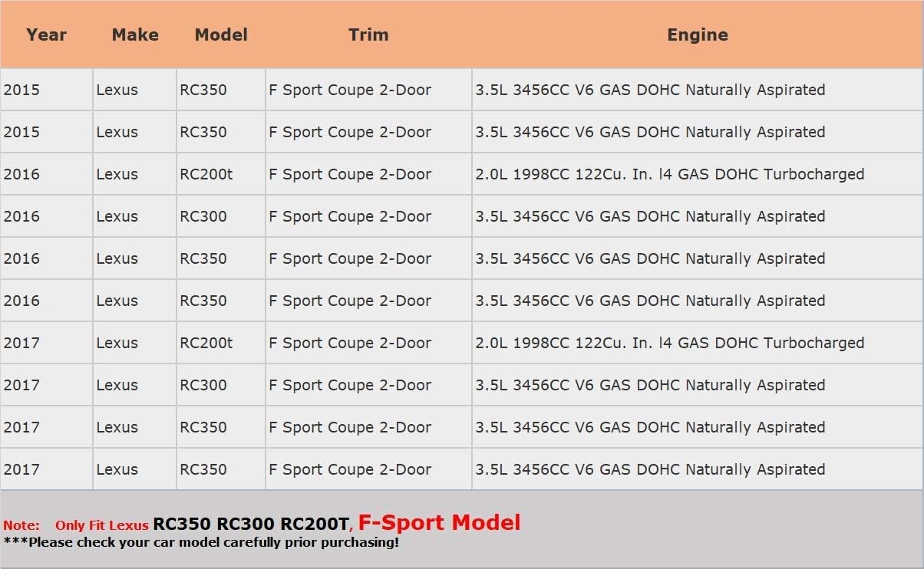The image size is (924, 569).
Task: Click the red "Note:" label
Action: 21,526
